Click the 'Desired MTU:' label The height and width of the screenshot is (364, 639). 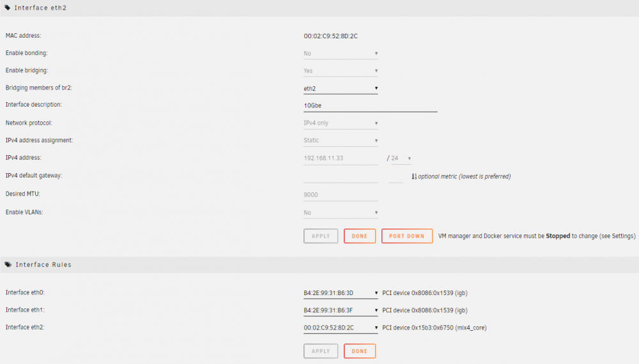(x=23, y=194)
